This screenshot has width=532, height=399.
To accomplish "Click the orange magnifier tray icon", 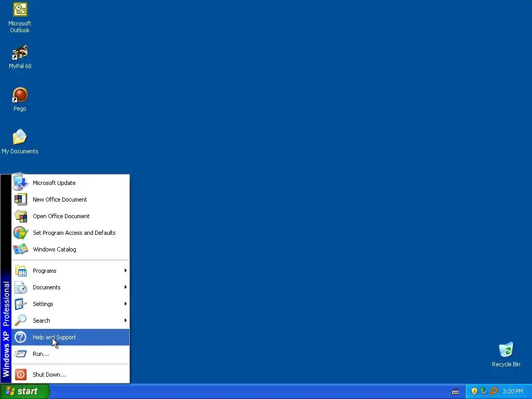I will point(494,391).
